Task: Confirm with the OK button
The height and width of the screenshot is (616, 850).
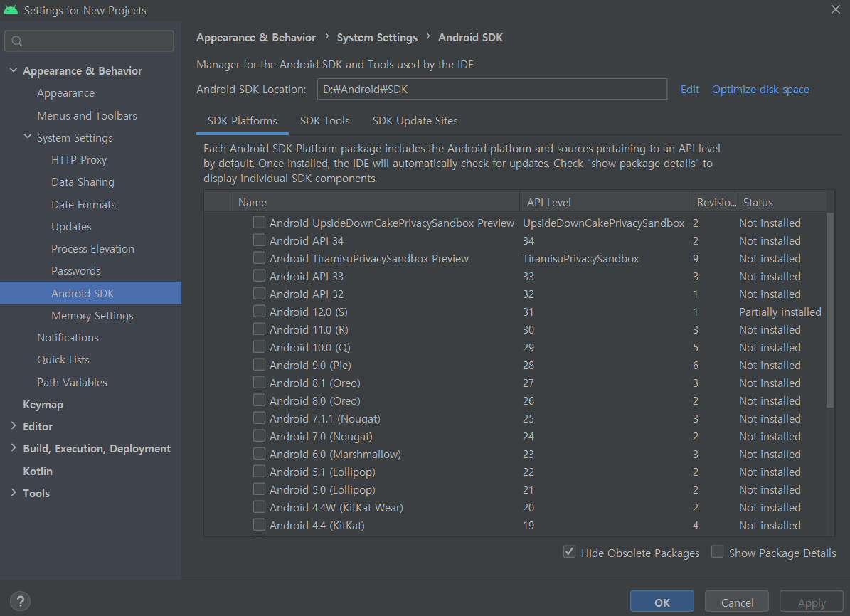Action: (x=662, y=602)
